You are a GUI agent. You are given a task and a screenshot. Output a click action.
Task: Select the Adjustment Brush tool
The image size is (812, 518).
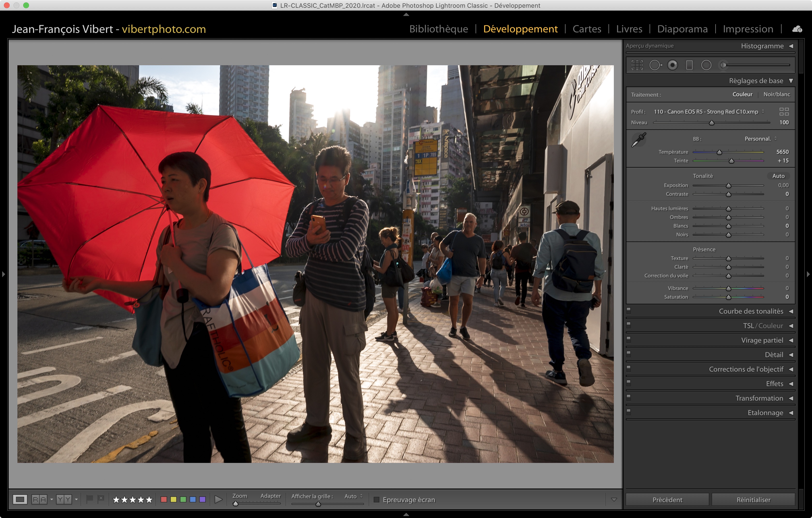point(723,65)
